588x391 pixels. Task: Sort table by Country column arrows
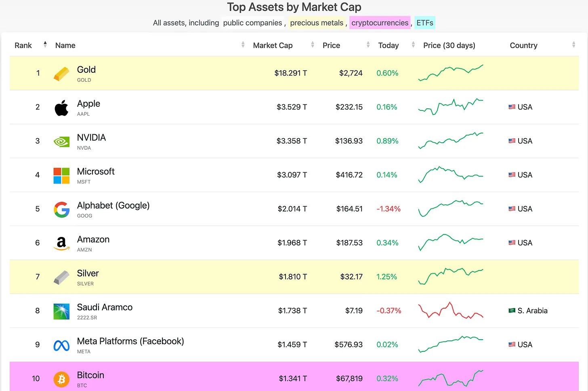(x=573, y=44)
